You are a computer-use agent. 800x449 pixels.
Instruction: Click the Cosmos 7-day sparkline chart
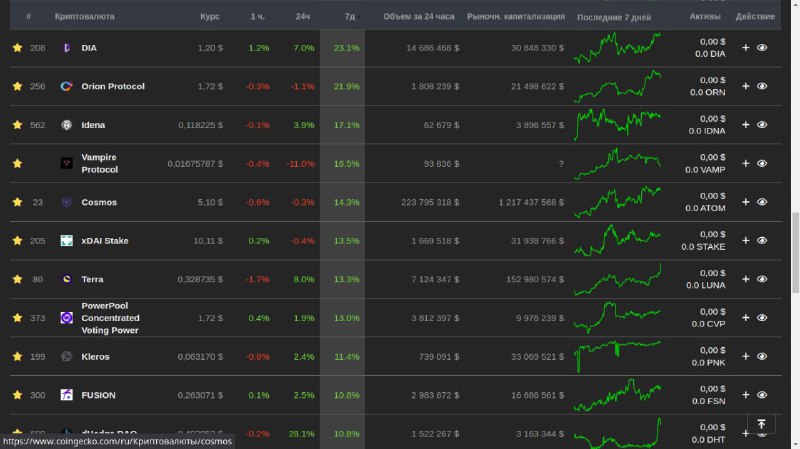coord(617,202)
